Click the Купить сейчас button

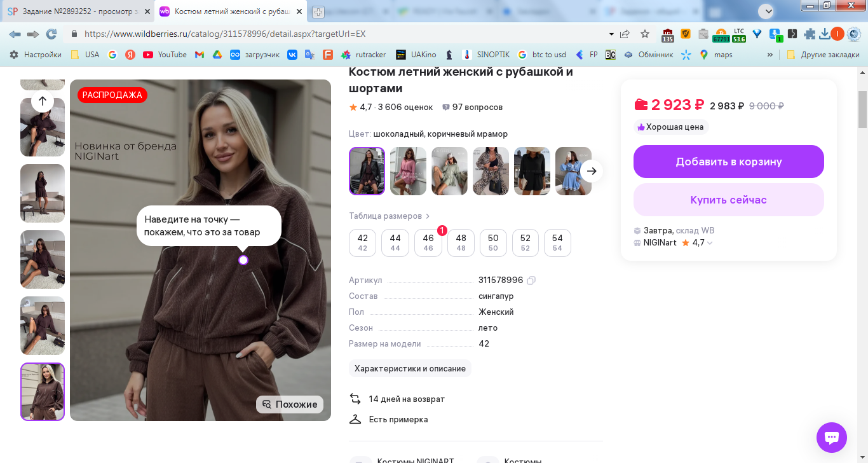(729, 200)
